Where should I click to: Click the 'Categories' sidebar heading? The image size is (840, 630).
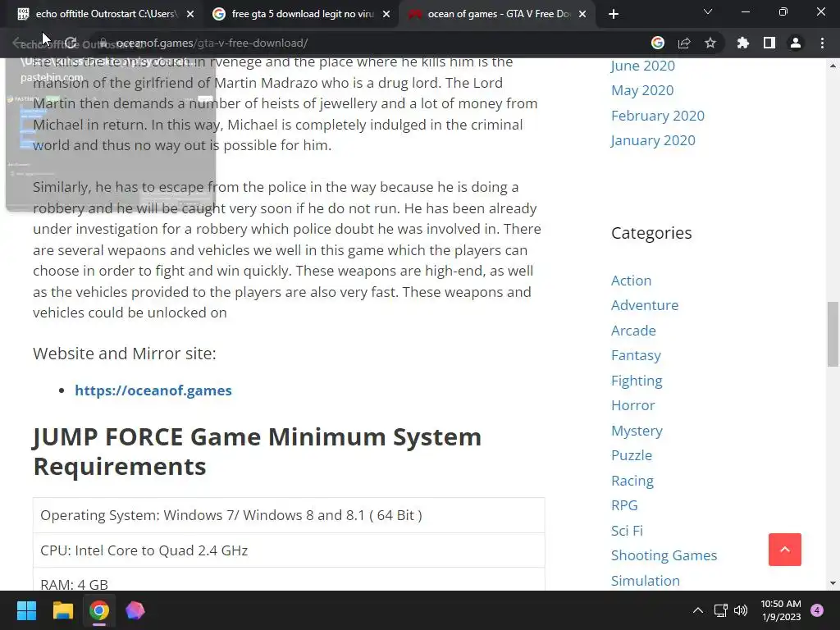pyautogui.click(x=651, y=233)
